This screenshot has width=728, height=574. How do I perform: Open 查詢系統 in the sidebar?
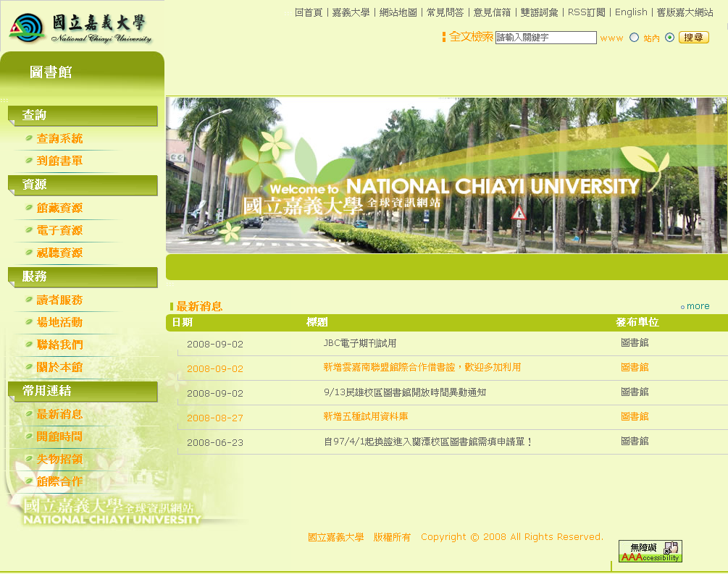[x=59, y=138]
